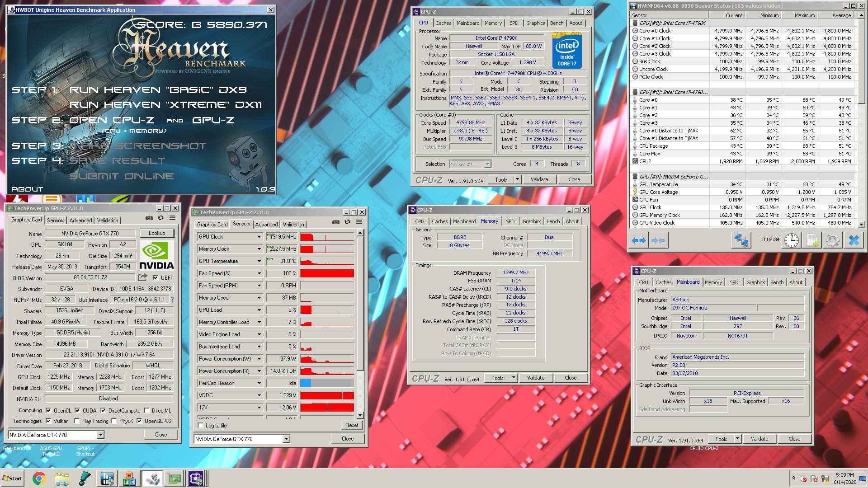The width and height of the screenshot is (868, 488).
Task: Click HWiNFO sensor list scrollbar down arrow
Action: pos(862,225)
